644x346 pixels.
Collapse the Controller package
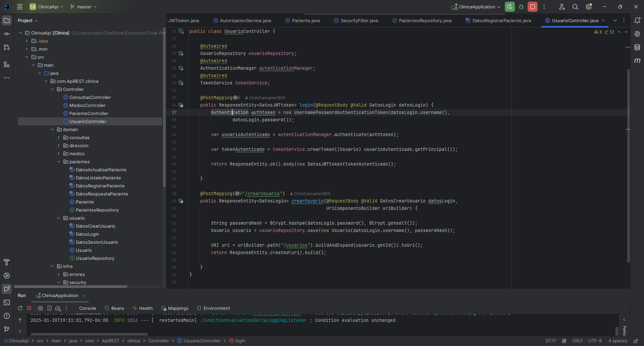pyautogui.click(x=52, y=89)
